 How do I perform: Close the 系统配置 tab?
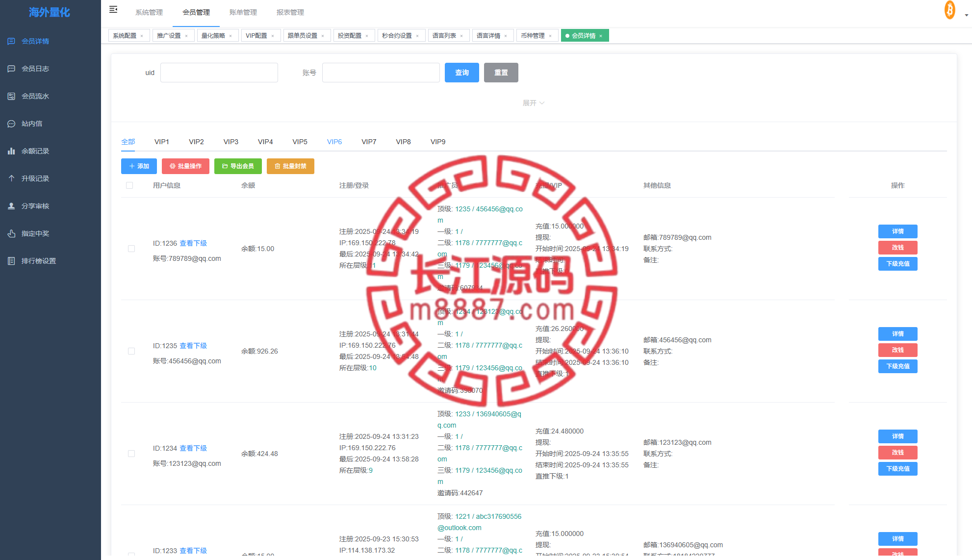142,36
